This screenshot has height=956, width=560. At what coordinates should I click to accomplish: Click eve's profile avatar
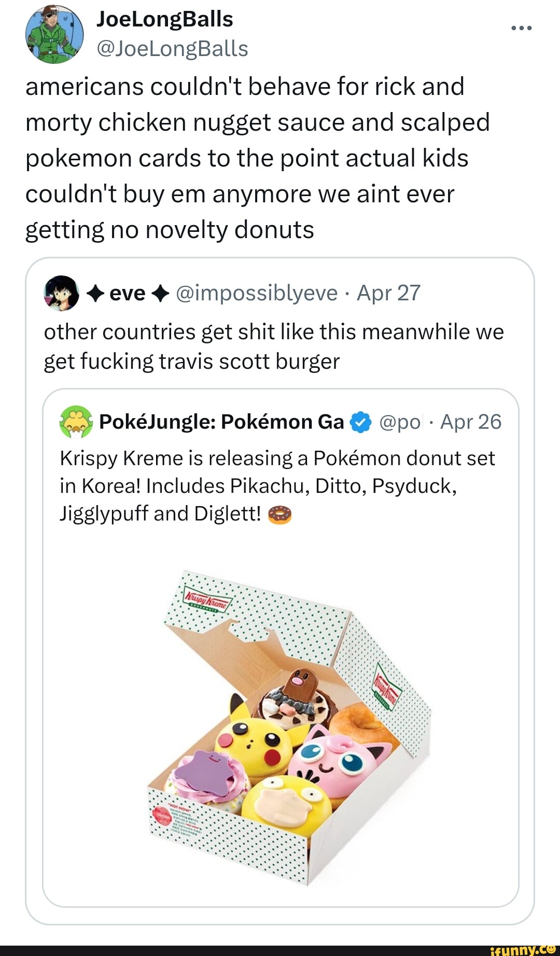click(62, 293)
